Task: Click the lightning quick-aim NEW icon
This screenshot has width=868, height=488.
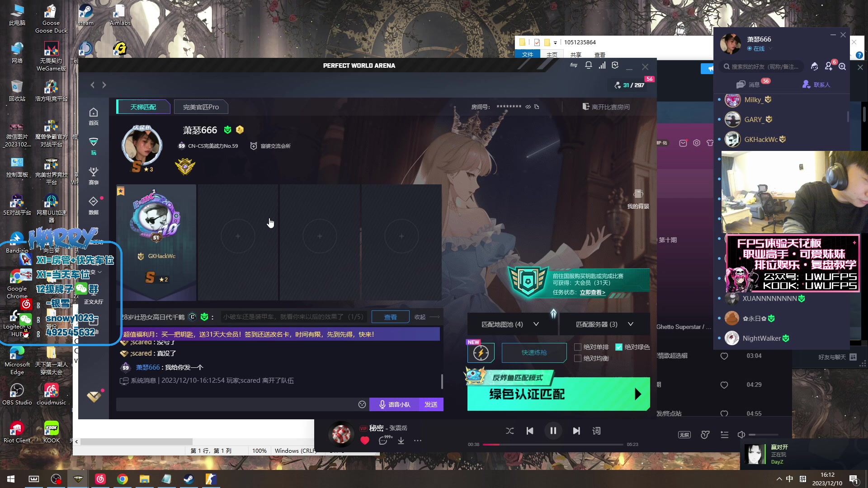Action: pos(481,352)
